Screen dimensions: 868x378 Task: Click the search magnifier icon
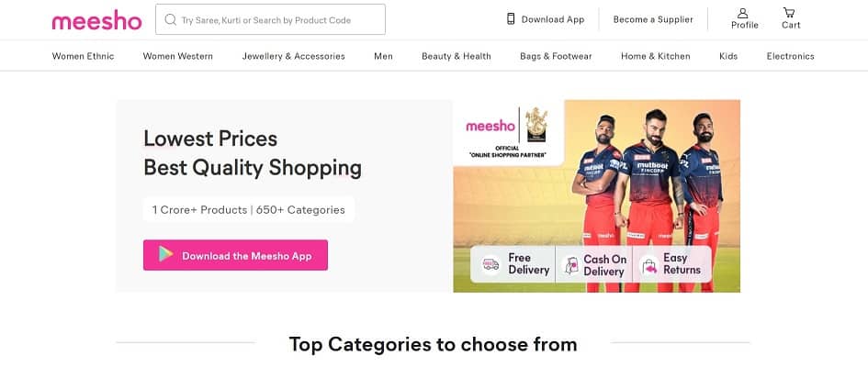tap(170, 19)
